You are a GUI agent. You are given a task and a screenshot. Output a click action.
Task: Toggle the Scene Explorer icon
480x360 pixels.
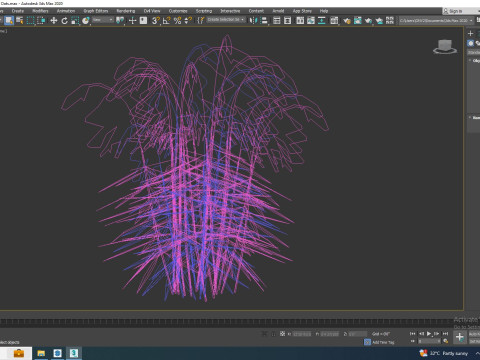[276, 20]
